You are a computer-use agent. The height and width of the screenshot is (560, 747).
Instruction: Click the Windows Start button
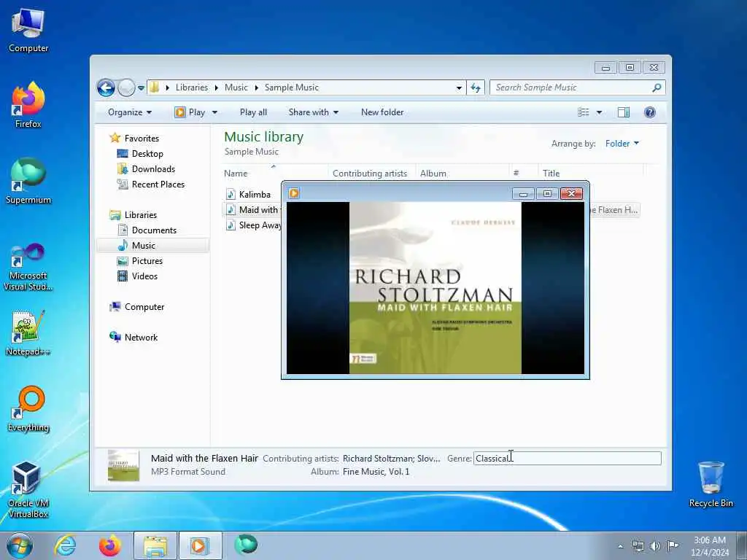click(20, 545)
